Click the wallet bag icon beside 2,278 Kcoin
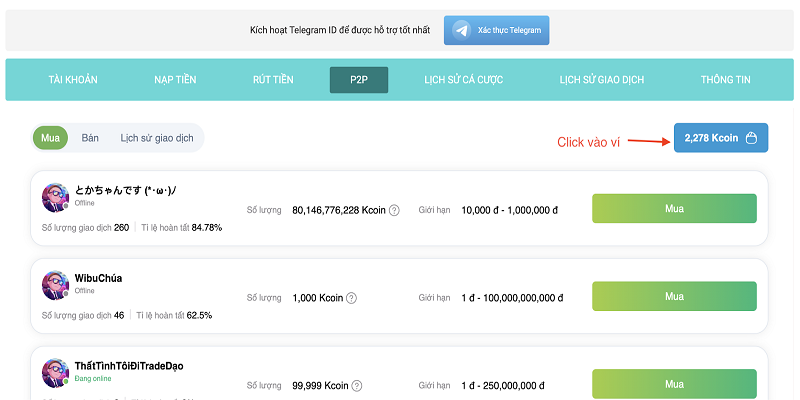 pyautogui.click(x=751, y=138)
